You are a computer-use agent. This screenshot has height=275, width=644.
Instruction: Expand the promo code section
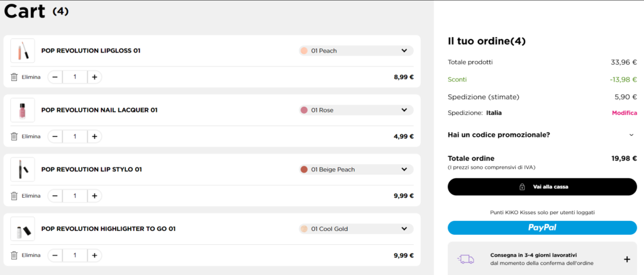(631, 134)
